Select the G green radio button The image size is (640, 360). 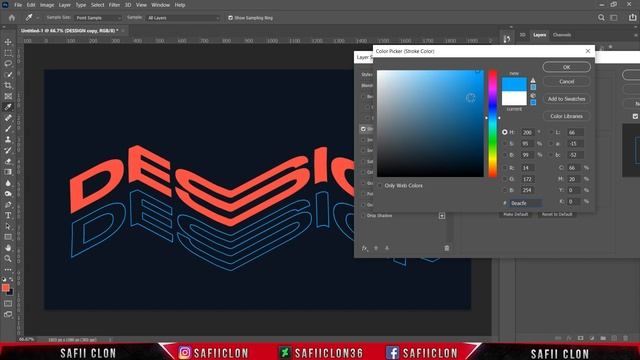coord(505,179)
